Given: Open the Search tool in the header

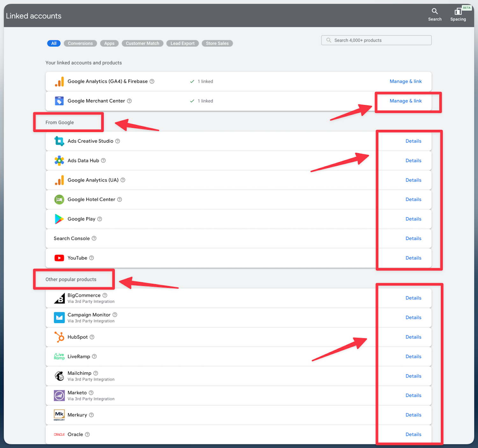Looking at the screenshot, I should coord(435,15).
